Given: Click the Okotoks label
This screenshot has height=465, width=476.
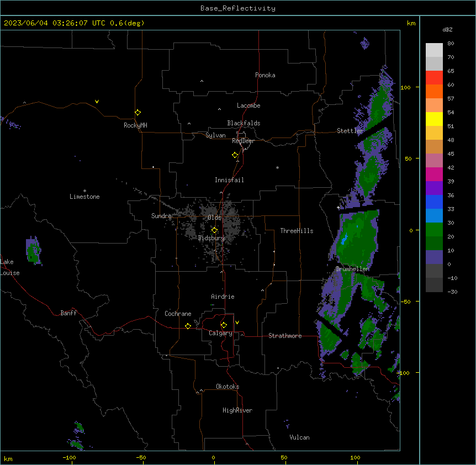Looking at the screenshot, I should (228, 387).
